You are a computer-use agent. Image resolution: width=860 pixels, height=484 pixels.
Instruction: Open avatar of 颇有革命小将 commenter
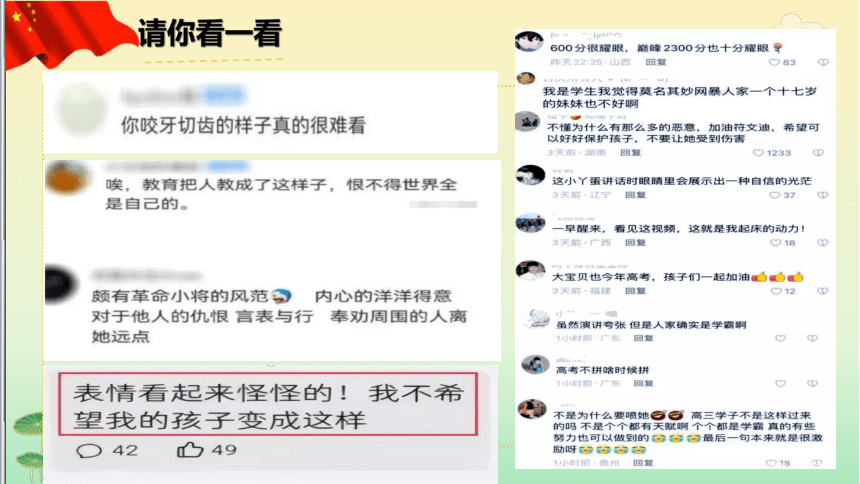click(x=61, y=284)
